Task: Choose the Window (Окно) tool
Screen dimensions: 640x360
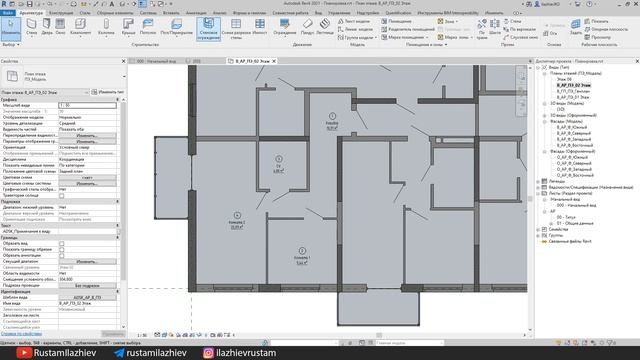Action: click(x=60, y=27)
